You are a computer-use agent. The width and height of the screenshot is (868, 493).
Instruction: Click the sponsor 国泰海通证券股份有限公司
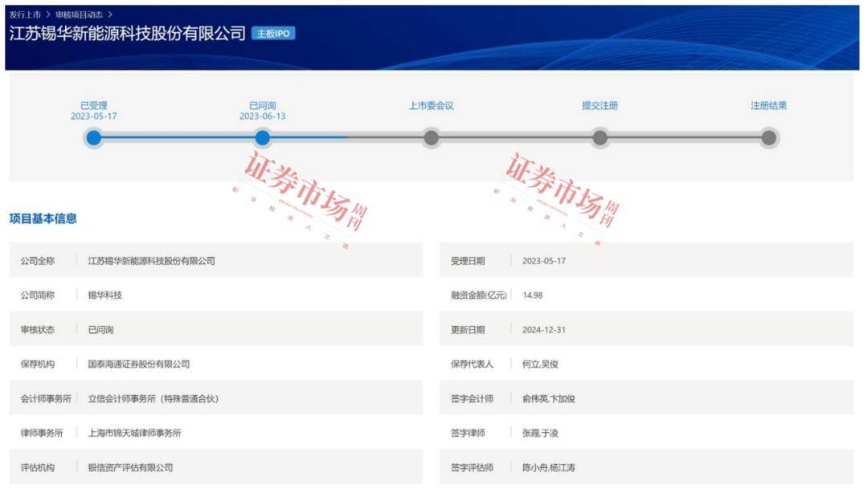139,364
